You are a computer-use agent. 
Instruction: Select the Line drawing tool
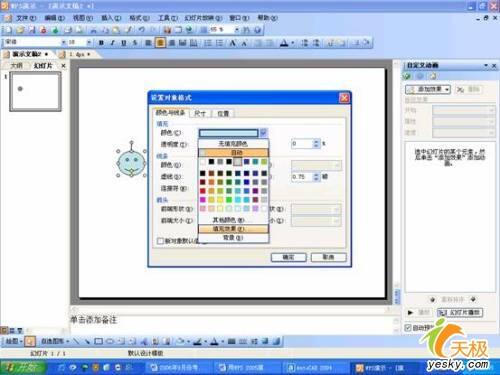(76, 341)
